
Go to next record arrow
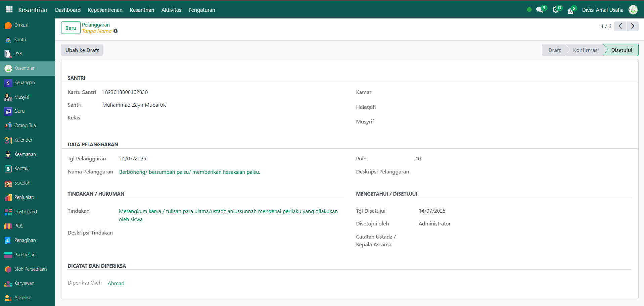pos(632,26)
